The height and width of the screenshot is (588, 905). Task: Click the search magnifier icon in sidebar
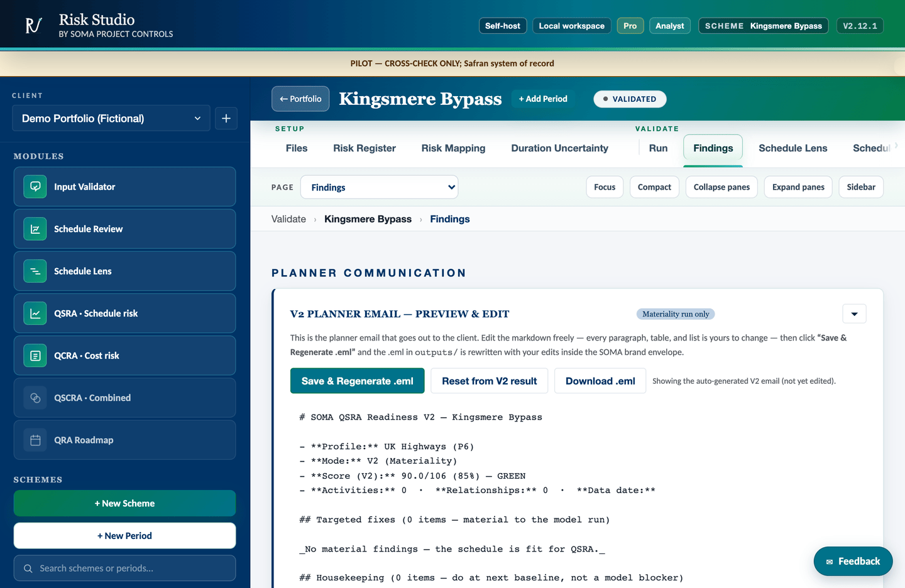point(28,569)
